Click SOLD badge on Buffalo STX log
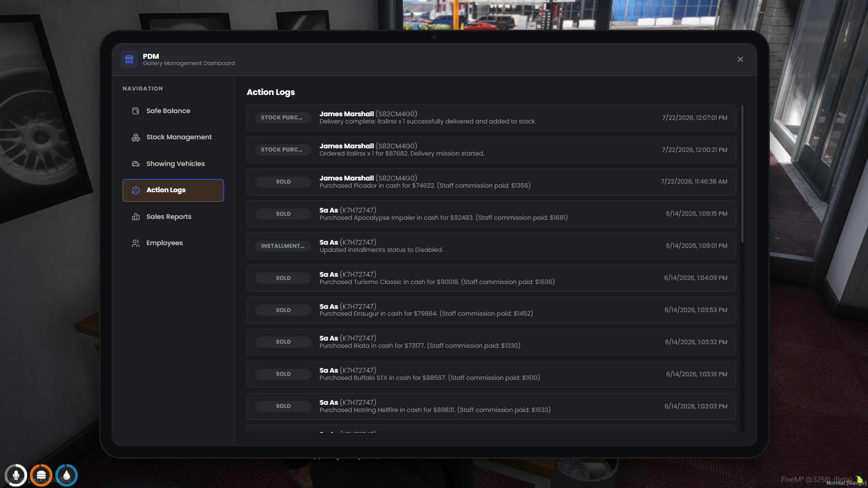Screen dimensions: 868x488 pyautogui.click(x=283, y=374)
